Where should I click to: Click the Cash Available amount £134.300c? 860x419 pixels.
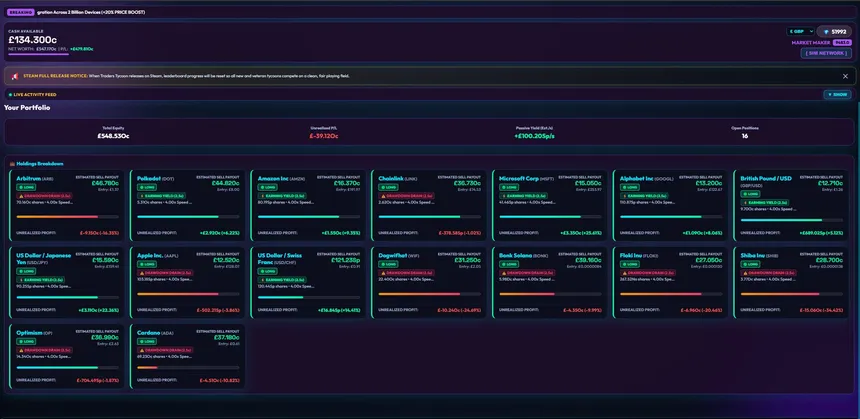pyautogui.click(x=33, y=40)
